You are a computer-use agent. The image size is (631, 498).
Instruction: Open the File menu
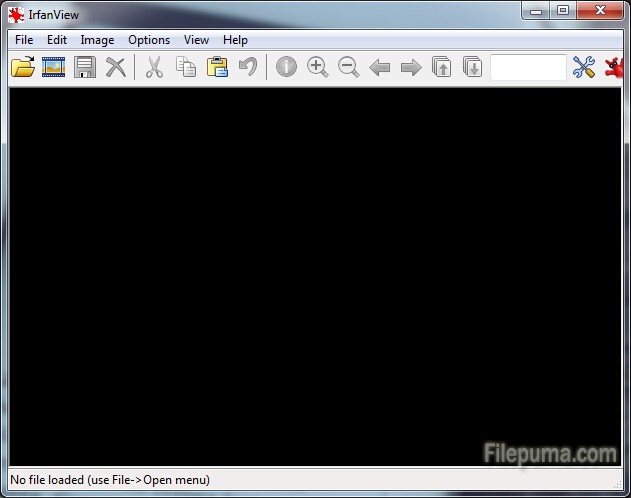(24, 40)
